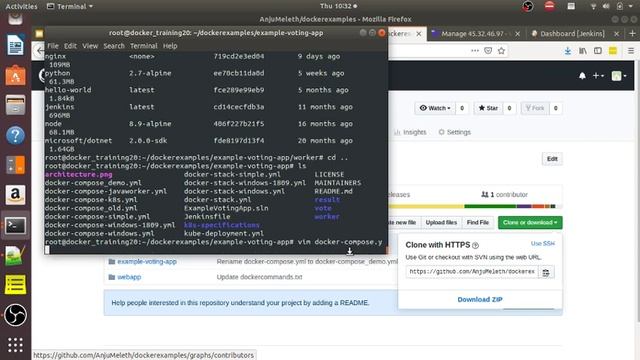Image resolution: width=640 pixels, height=360 pixels.
Task: Close the Dashboard [Jenkins] tab
Action: point(617,34)
